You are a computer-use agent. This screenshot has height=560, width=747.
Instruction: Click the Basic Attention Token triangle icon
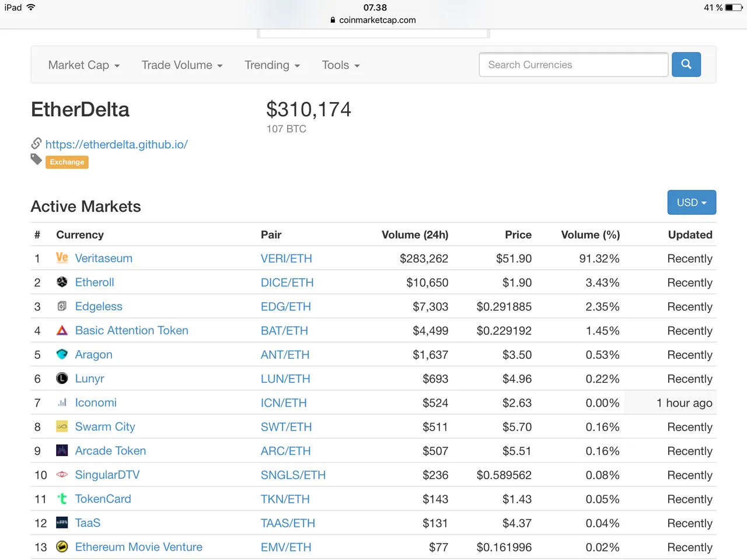62,330
